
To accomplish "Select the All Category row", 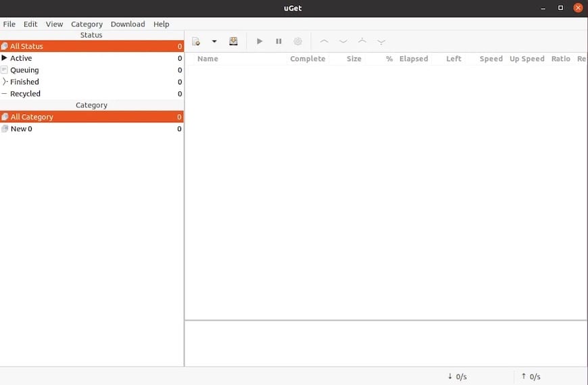I will point(92,117).
